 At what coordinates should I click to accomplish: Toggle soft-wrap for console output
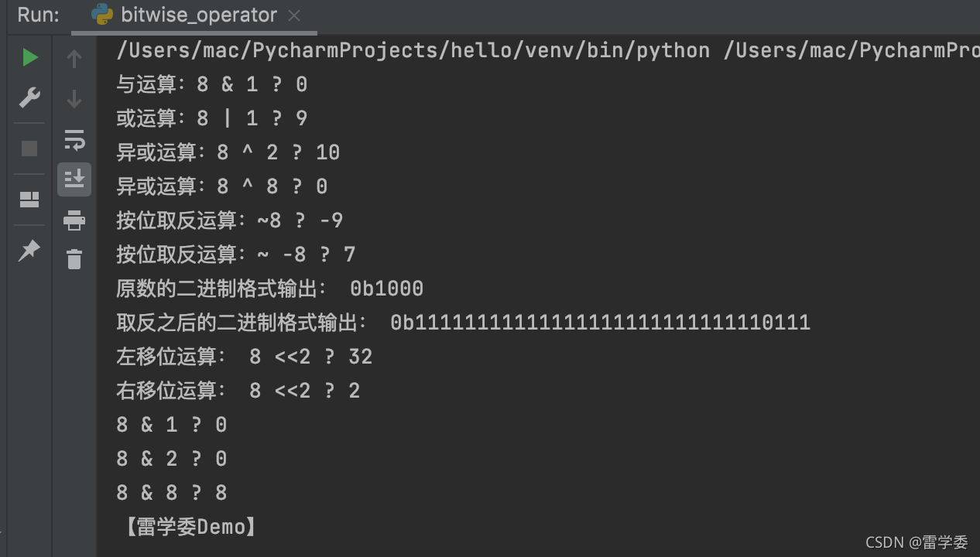pyautogui.click(x=74, y=140)
